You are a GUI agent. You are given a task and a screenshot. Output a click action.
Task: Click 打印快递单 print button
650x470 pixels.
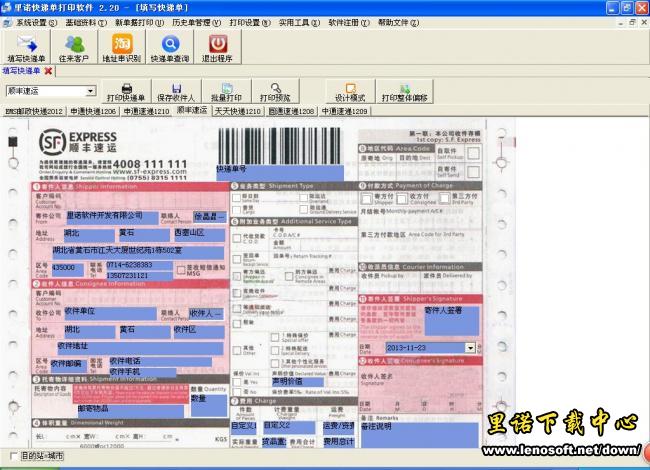click(126, 92)
